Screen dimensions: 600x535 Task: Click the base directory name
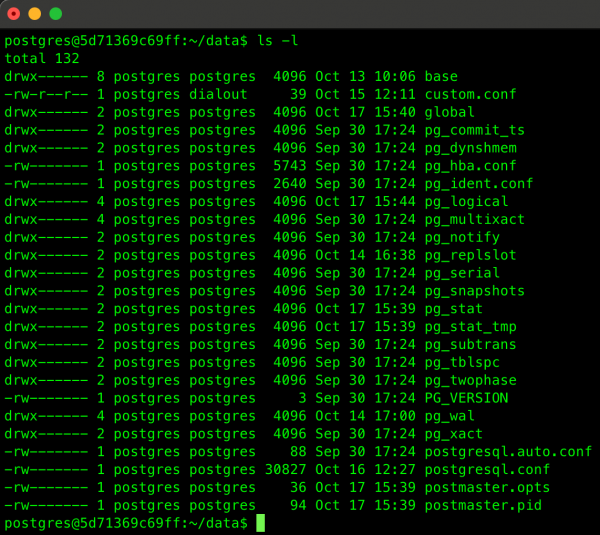(441, 76)
